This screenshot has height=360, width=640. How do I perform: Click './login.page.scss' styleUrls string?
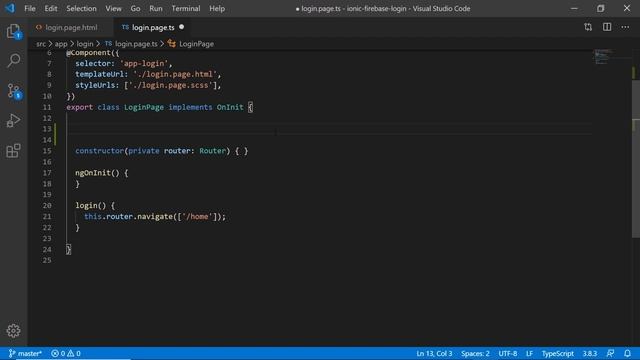(170, 85)
